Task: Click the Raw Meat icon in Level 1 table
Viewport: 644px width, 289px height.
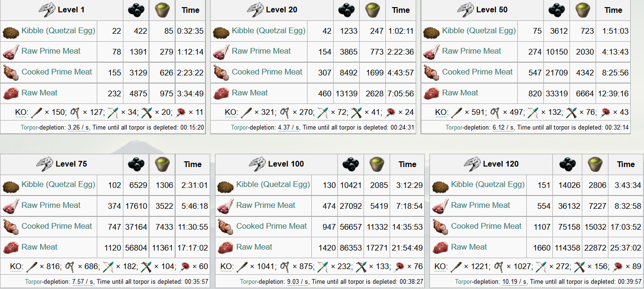Action: 11,93
